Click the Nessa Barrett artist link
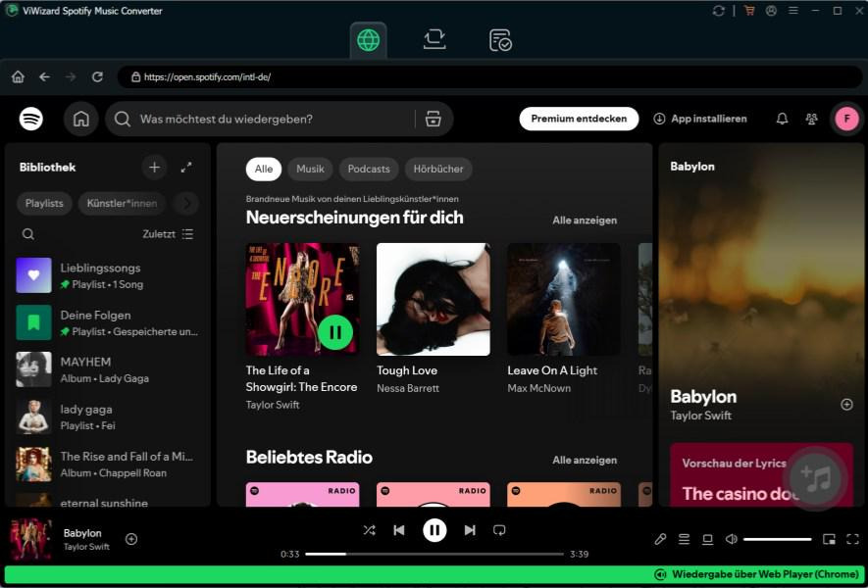 (408, 388)
